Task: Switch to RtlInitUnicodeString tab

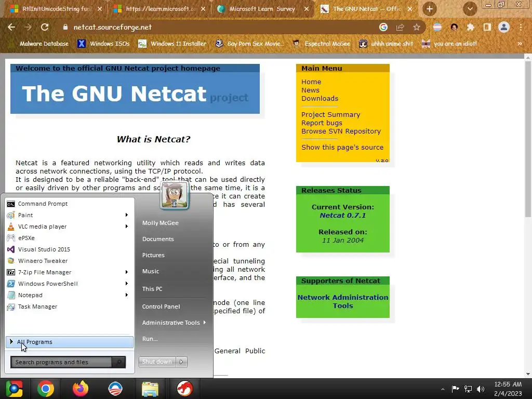Action: pos(56,9)
